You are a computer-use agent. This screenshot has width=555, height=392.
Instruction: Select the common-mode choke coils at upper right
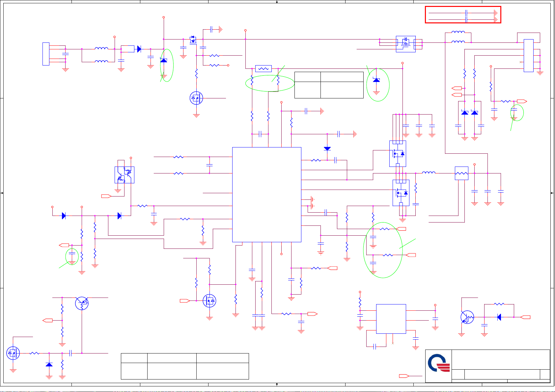458,37
